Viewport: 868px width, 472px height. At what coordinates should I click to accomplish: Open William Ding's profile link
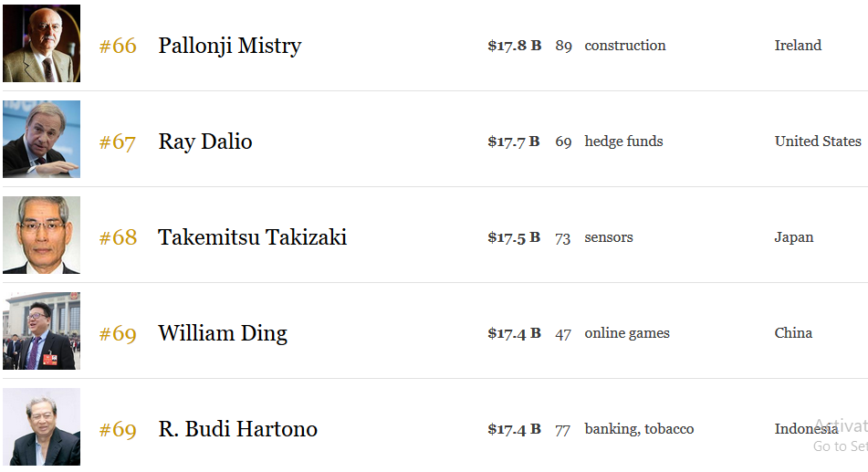click(x=223, y=333)
